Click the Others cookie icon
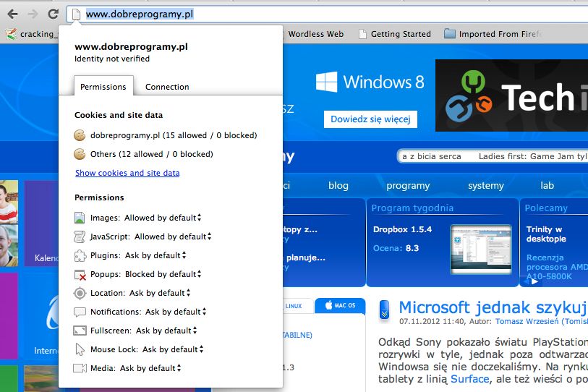Image resolution: width=588 pixels, height=392 pixels. point(80,154)
